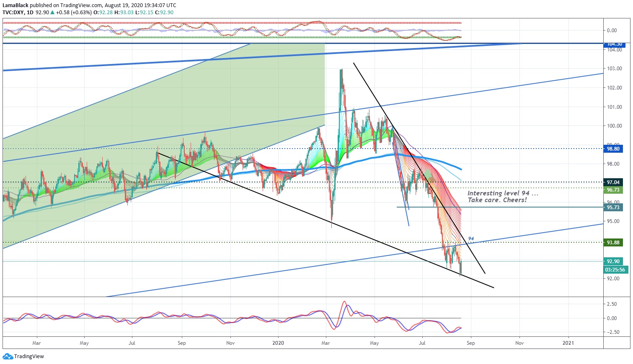This screenshot has width=633, height=364.
Task: Click the small blue '94' chart label
Action: point(471,238)
